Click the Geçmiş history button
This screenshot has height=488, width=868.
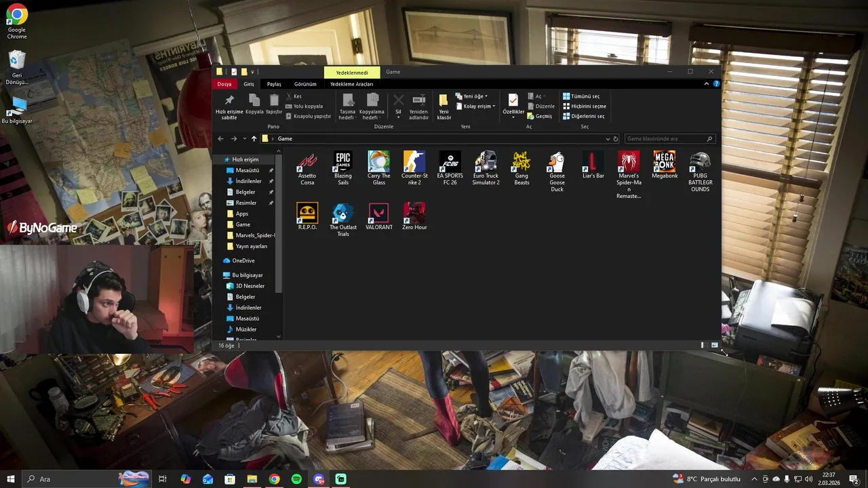(540, 116)
